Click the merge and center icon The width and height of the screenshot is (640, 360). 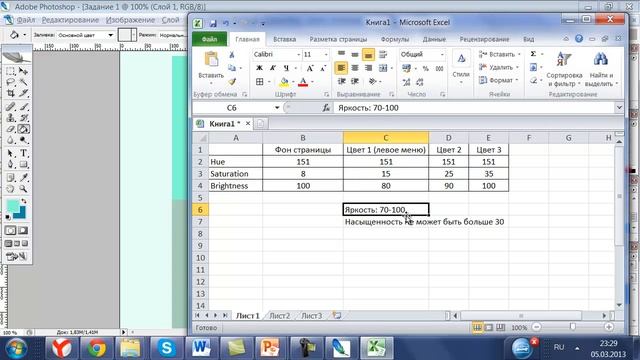click(383, 68)
